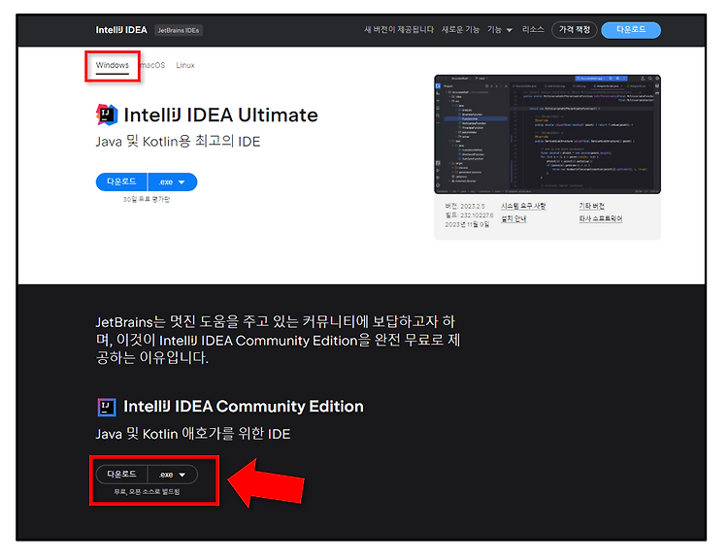Image resolution: width=728 pixels, height=560 pixels.
Task: Click the 가격 책정 button
Action: pos(575,30)
